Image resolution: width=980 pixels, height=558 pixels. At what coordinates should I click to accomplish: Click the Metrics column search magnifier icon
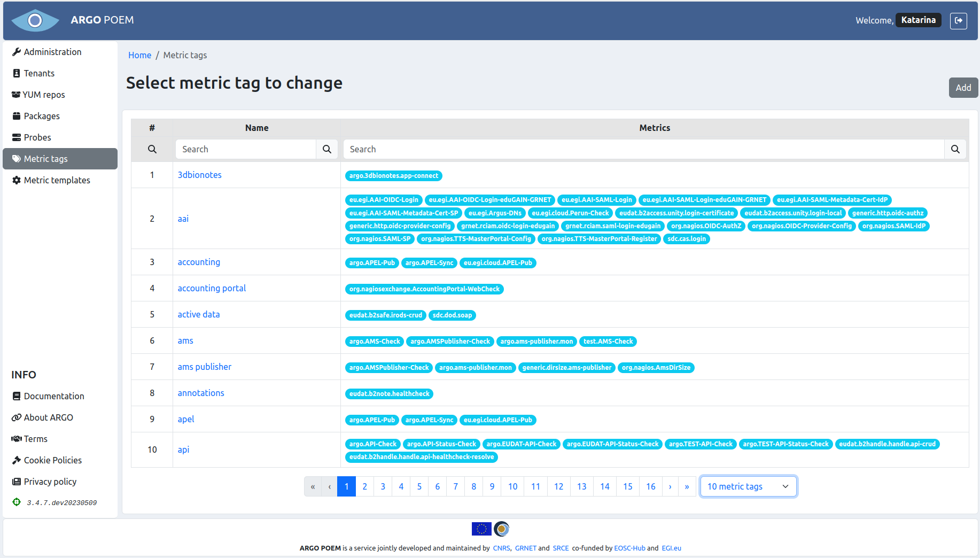[955, 149]
